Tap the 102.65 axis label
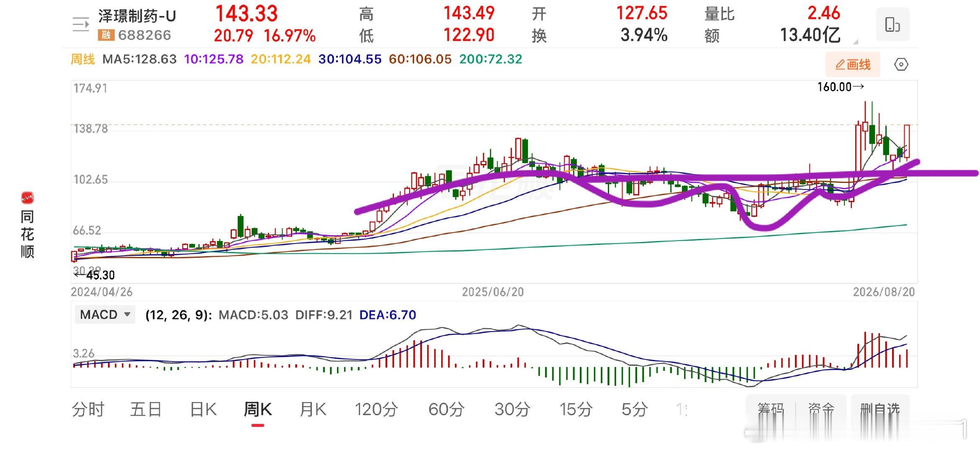The width and height of the screenshot is (980, 452). click(91, 180)
